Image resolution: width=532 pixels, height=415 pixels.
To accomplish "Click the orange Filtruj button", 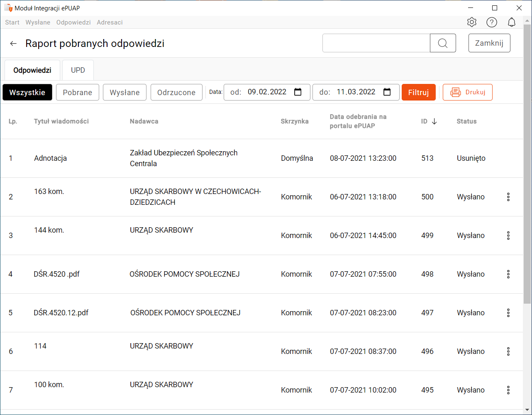I will [x=418, y=92].
